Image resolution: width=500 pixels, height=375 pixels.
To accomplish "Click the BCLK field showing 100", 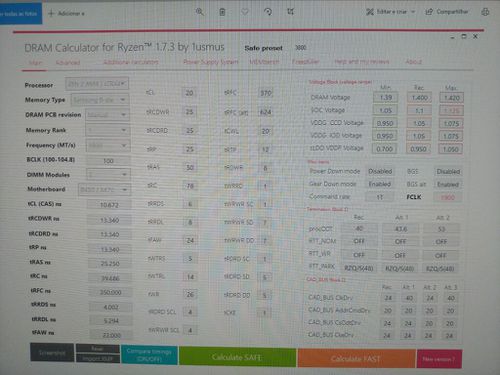I will pos(109,161).
